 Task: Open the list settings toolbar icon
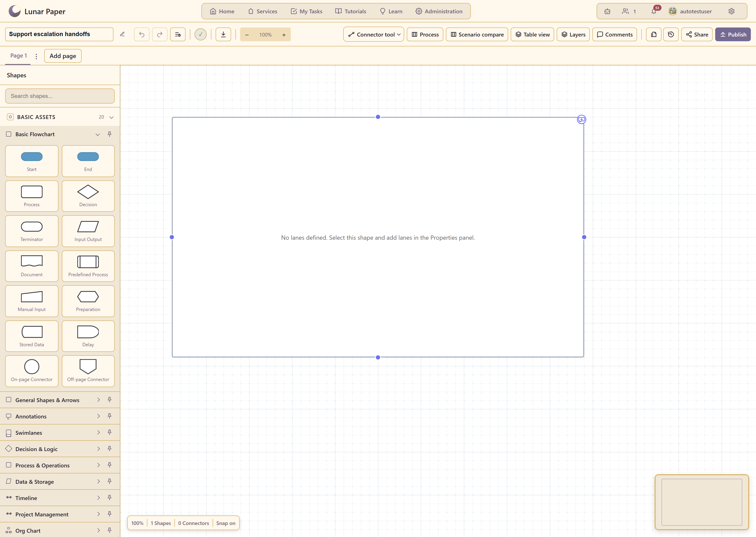(x=178, y=34)
